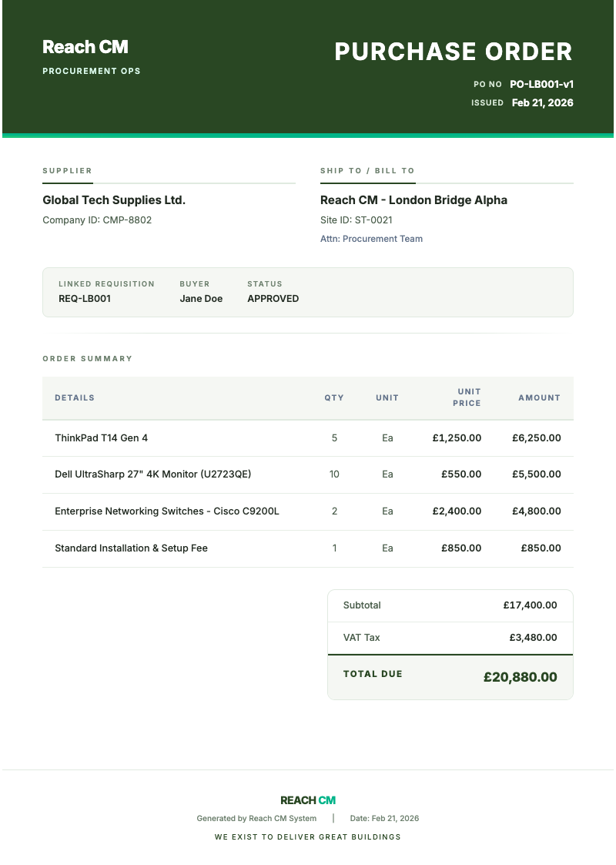Click the REACH CM footer logo

click(308, 800)
